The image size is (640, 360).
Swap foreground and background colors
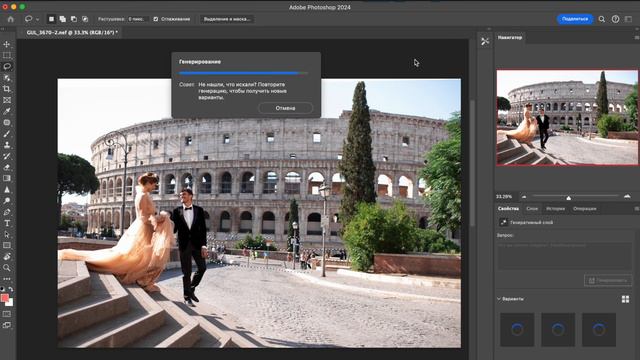coord(11,289)
